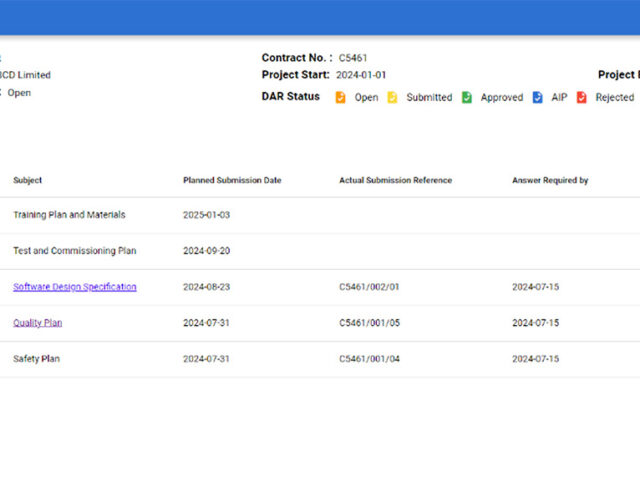Viewport: 640px width, 478px height.
Task: Click the red Rejected status icon
Action: [x=581, y=97]
